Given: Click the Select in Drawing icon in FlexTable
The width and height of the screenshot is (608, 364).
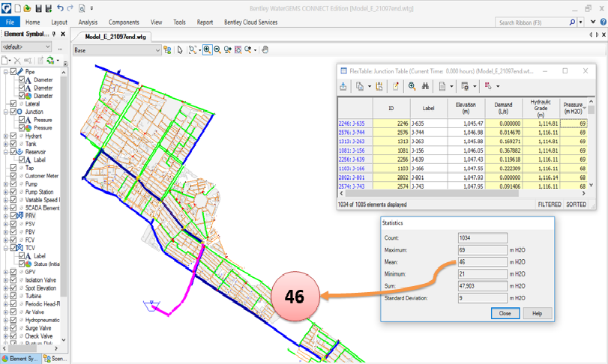Looking at the screenshot, I should tap(488, 86).
